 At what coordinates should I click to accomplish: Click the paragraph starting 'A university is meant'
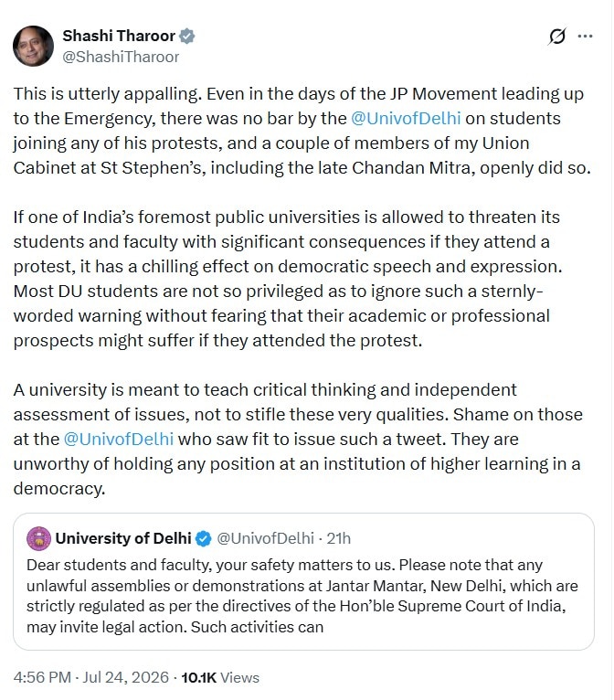298,440
